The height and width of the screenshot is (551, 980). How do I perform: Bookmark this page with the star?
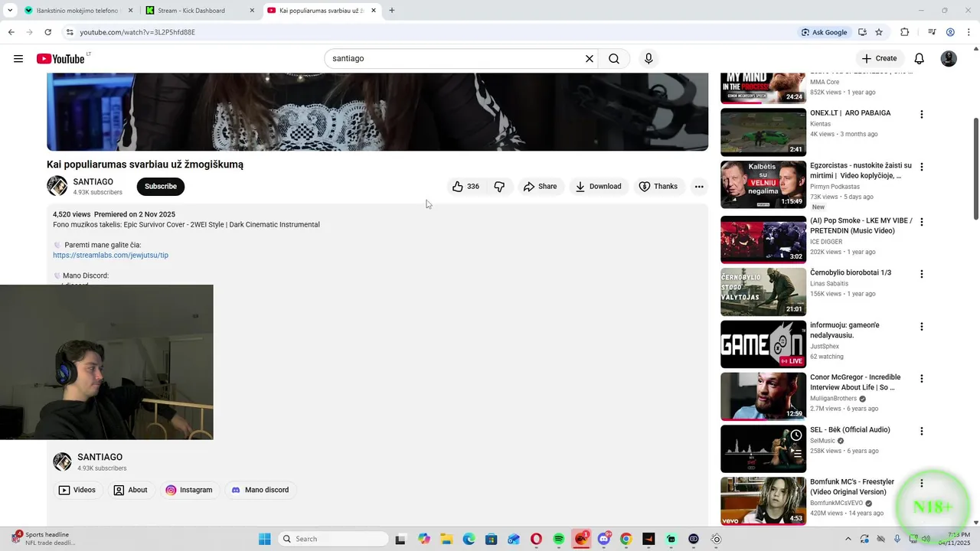click(879, 32)
